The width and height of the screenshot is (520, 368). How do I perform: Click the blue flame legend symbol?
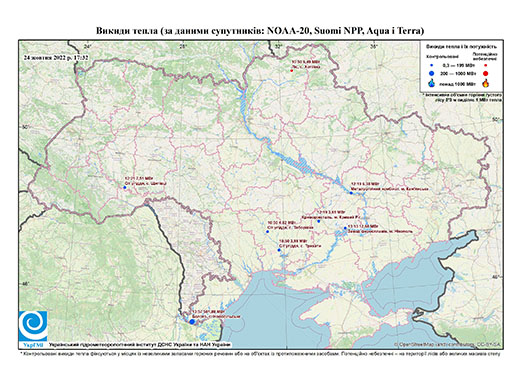pos(432,83)
